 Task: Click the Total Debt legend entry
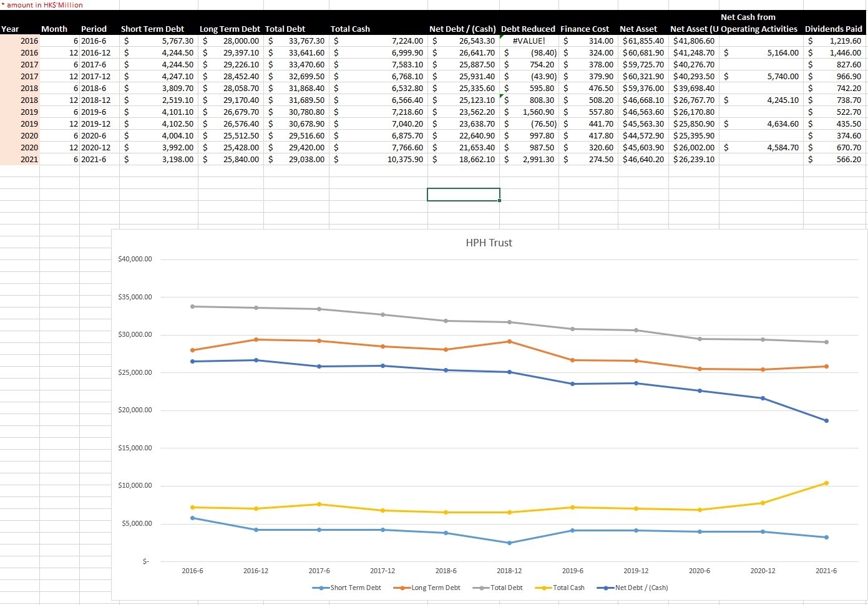pos(498,588)
